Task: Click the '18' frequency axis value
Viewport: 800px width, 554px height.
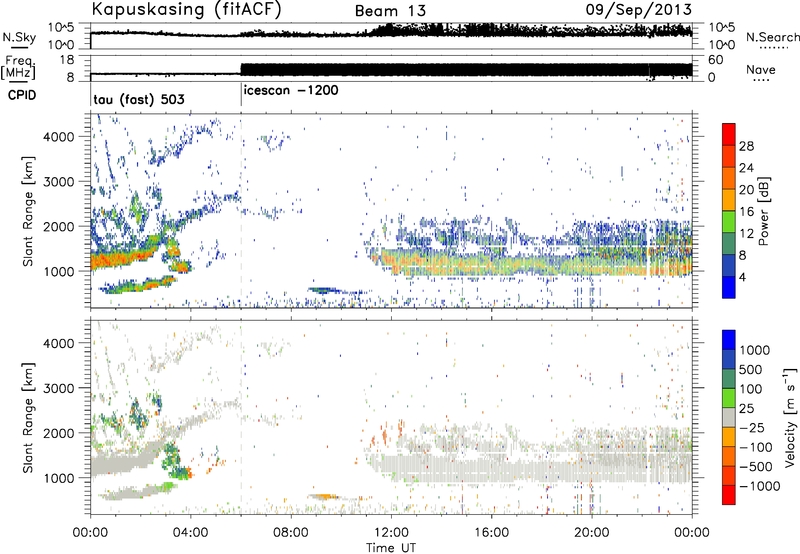Action: (67, 60)
